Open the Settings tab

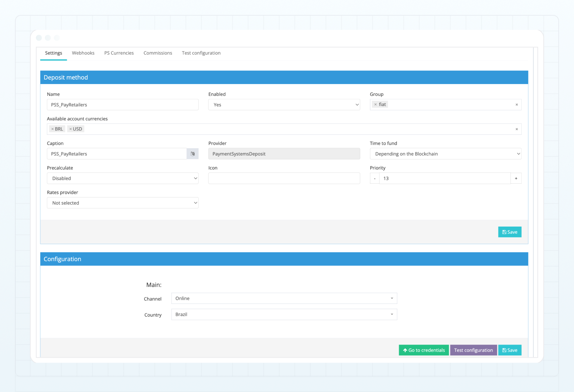[53, 53]
